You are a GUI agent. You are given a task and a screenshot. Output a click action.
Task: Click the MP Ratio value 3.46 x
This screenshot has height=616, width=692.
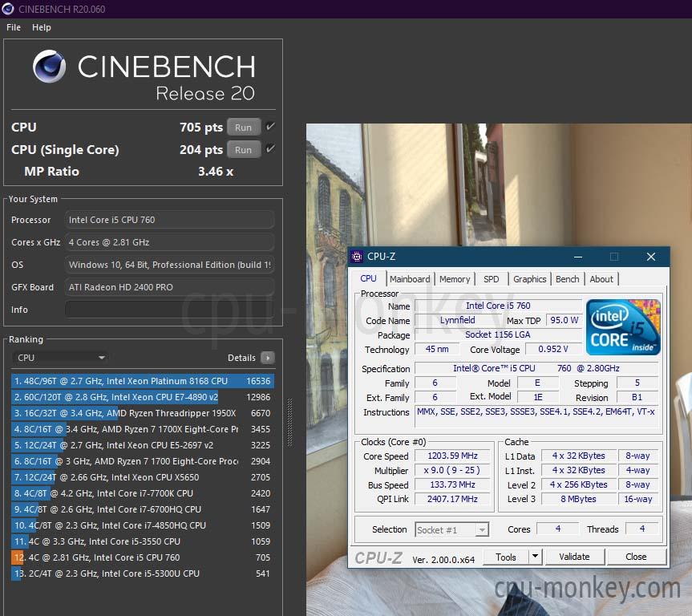coord(216,172)
